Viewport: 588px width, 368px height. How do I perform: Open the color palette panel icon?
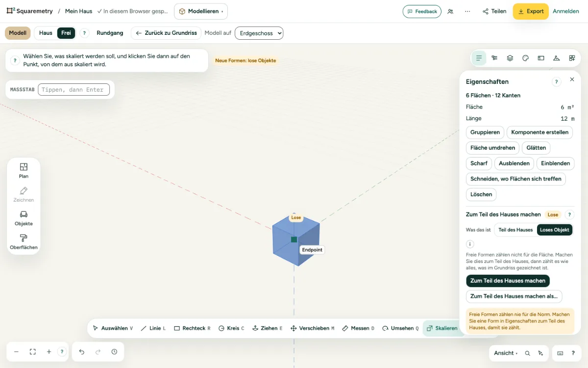[x=525, y=58]
